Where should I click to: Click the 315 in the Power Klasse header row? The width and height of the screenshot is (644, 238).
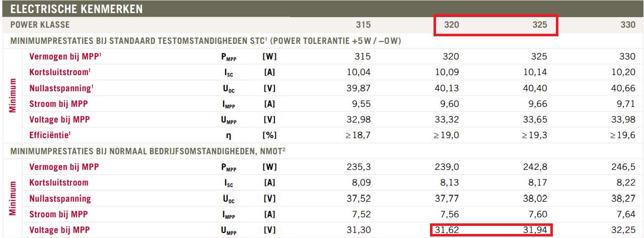(363, 25)
